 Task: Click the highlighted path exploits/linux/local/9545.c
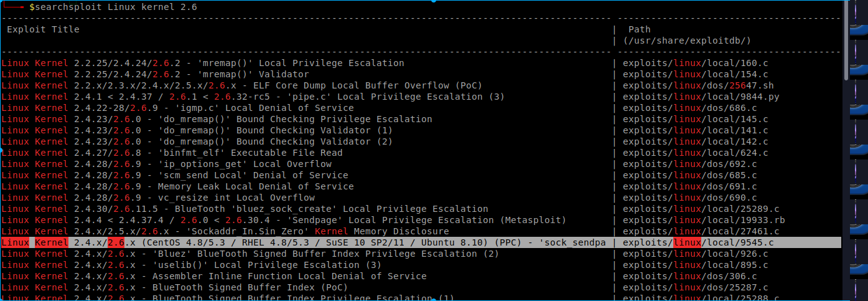point(698,242)
